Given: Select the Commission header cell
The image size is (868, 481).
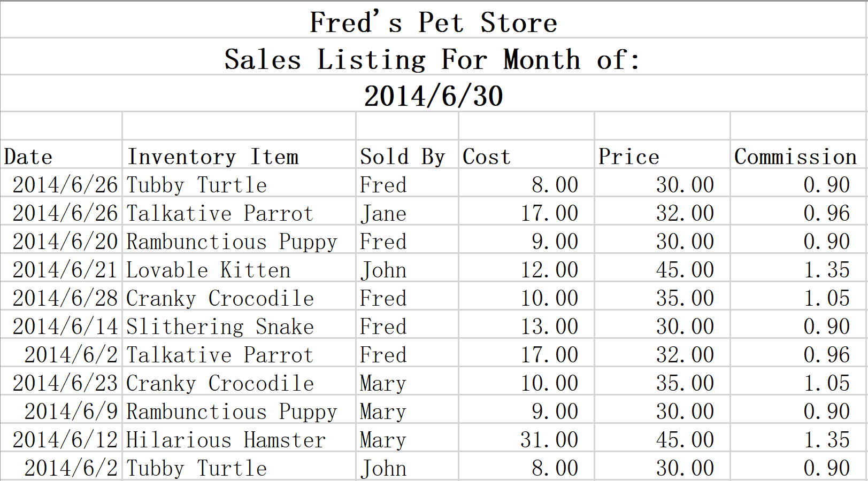Looking at the screenshot, I should pos(798,154).
